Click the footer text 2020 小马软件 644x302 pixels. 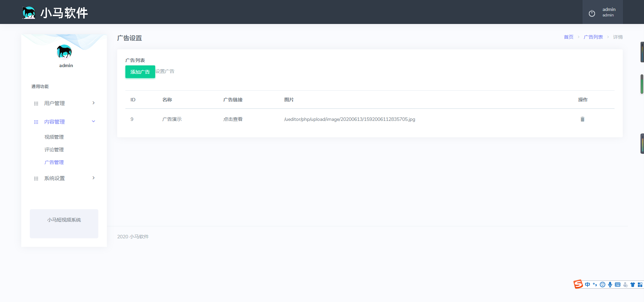pos(133,237)
